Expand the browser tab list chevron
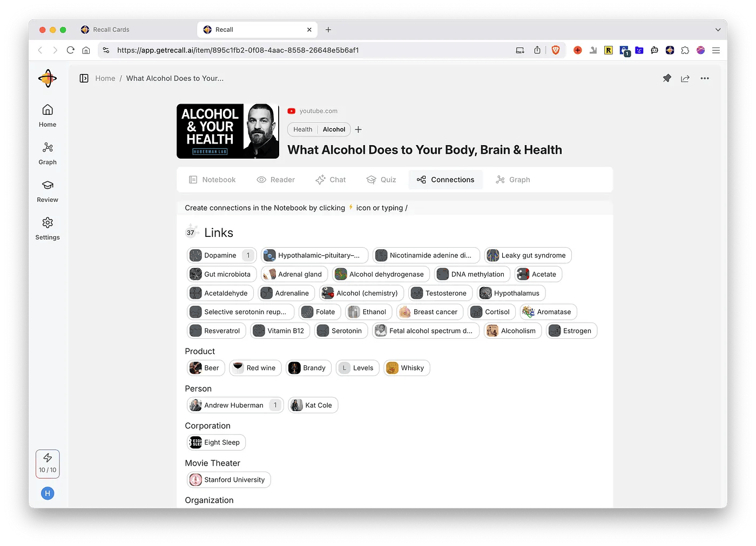 coord(718,30)
